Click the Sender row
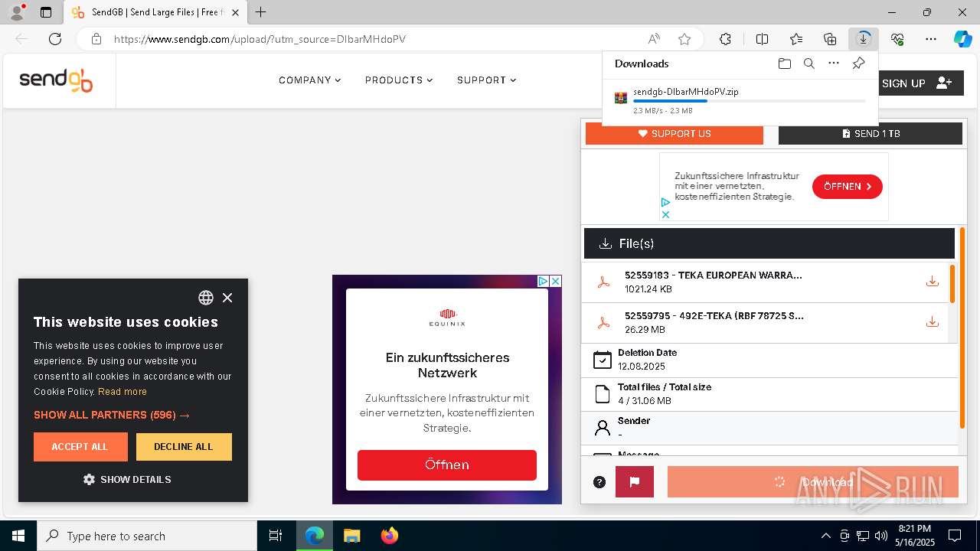Viewport: 980px width, 551px height. tap(770, 428)
